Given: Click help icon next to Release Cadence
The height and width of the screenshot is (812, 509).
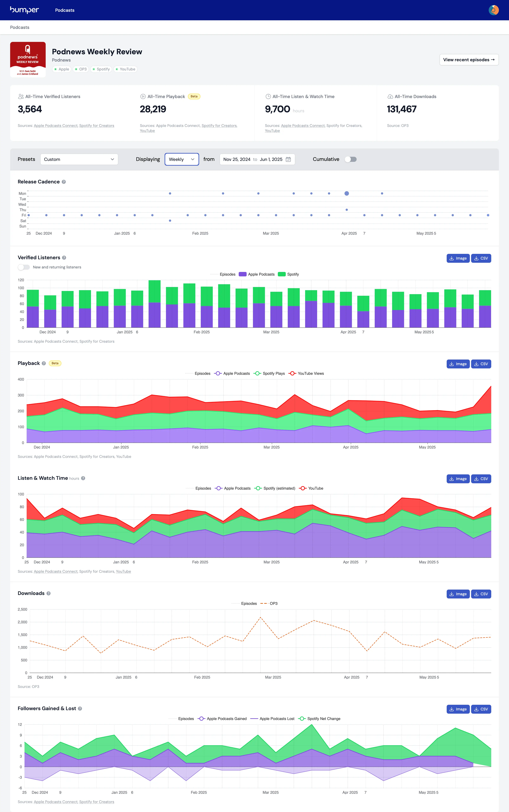Looking at the screenshot, I should point(64,182).
